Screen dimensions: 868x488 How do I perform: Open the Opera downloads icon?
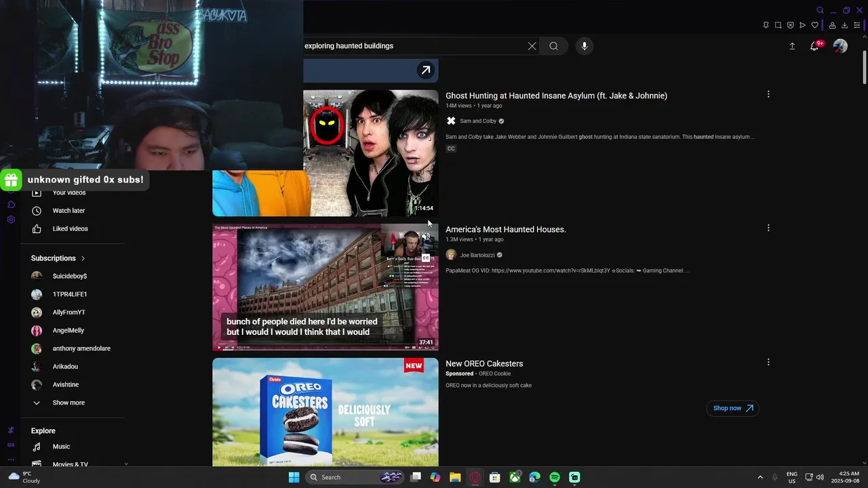click(844, 25)
